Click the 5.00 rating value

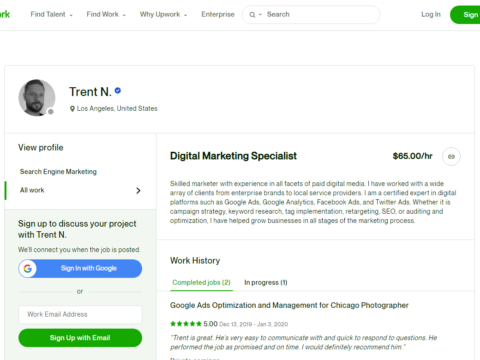pyautogui.click(x=210, y=324)
